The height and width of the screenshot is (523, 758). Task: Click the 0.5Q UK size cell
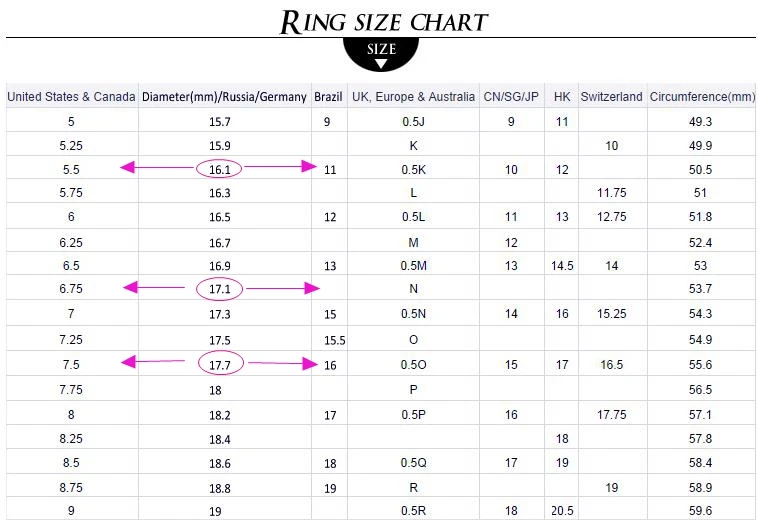413,463
